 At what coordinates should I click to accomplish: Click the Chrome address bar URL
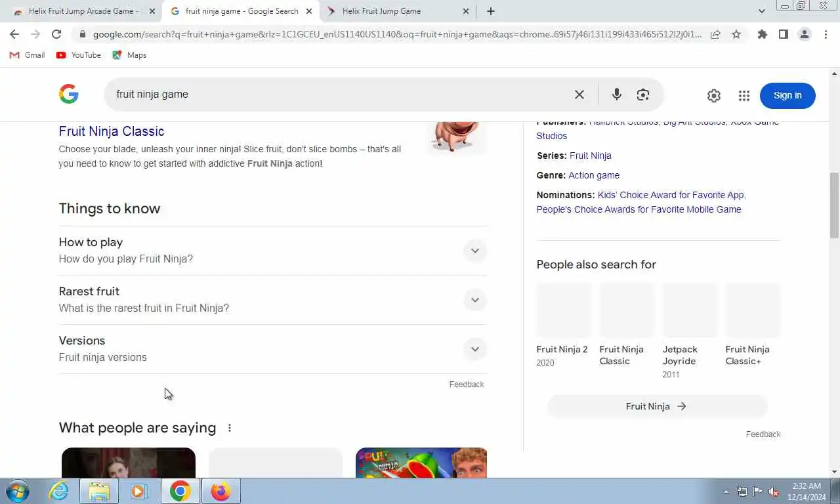397,34
